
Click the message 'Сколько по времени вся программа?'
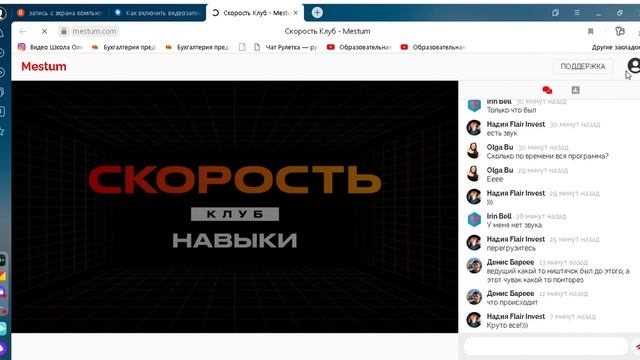click(547, 156)
